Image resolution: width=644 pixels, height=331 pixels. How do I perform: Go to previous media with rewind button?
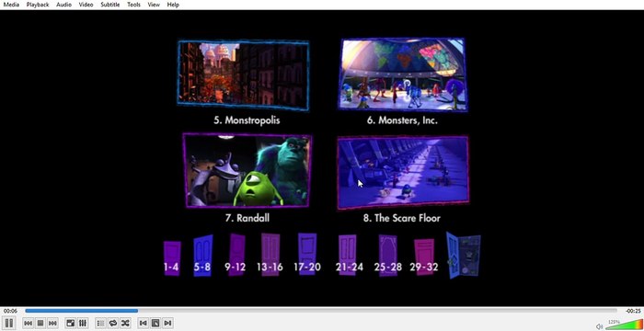click(x=28, y=324)
